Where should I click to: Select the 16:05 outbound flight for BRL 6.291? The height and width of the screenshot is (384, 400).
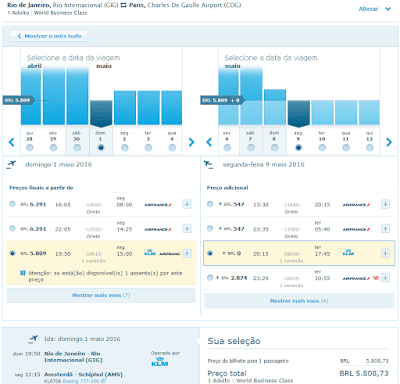(x=12, y=204)
